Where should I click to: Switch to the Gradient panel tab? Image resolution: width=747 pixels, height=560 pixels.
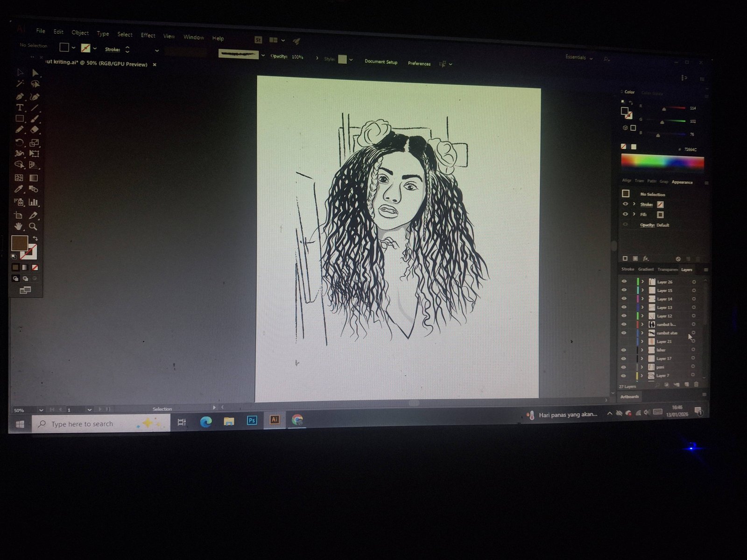[x=646, y=269]
